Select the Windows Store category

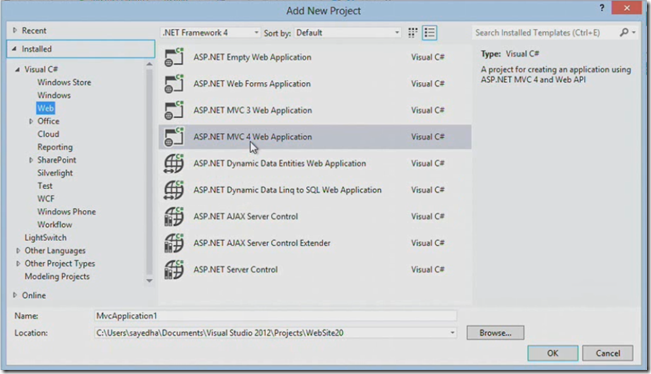pyautogui.click(x=64, y=82)
